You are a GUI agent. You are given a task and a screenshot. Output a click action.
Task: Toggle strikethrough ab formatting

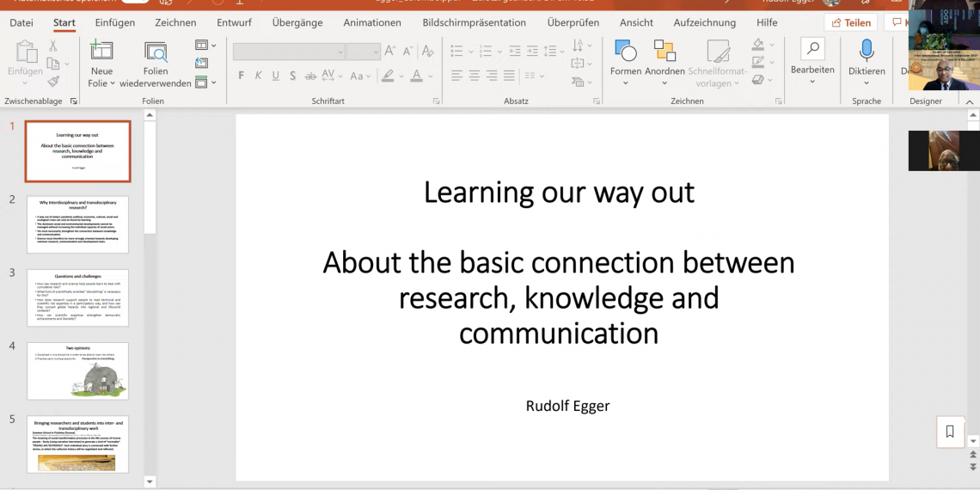click(310, 77)
